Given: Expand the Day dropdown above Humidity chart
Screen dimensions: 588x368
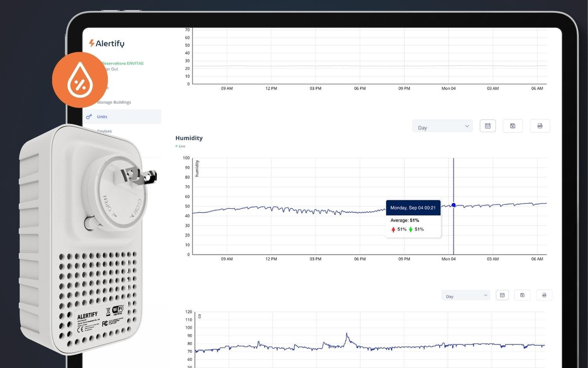Looking at the screenshot, I should (x=442, y=126).
